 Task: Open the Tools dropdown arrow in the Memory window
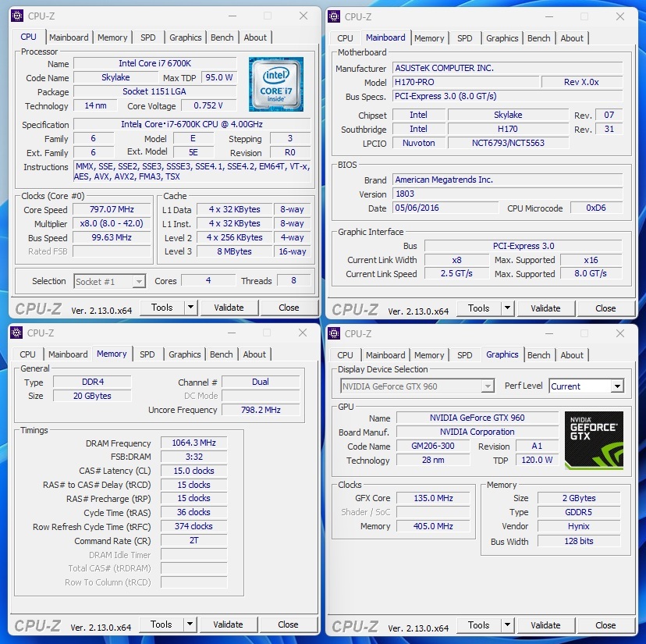click(190, 624)
